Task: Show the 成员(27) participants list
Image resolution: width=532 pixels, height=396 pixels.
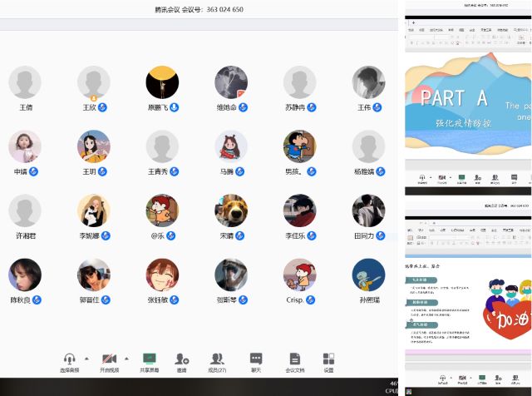Action: [217, 362]
